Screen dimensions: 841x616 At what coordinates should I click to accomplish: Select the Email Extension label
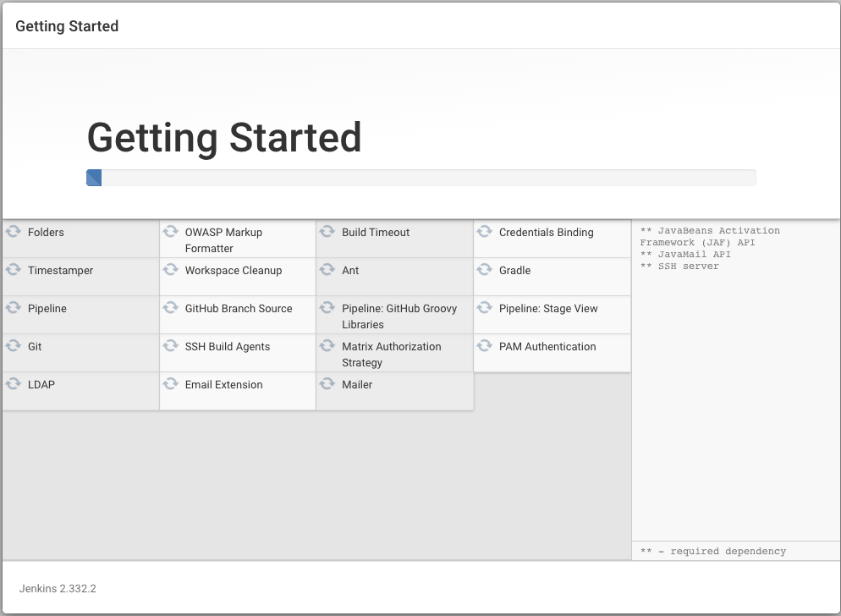pyautogui.click(x=223, y=385)
